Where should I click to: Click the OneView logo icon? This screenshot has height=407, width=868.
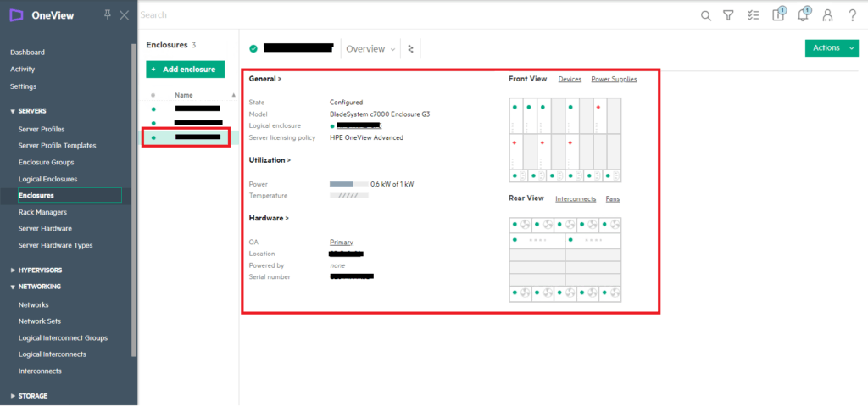[x=17, y=15]
